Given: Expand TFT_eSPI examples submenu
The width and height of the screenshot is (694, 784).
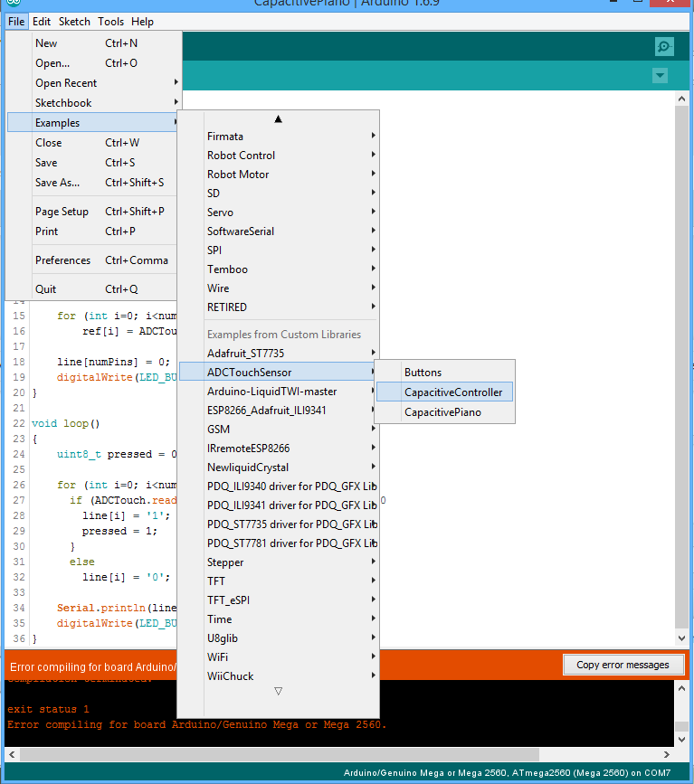Looking at the screenshot, I should tap(279, 600).
